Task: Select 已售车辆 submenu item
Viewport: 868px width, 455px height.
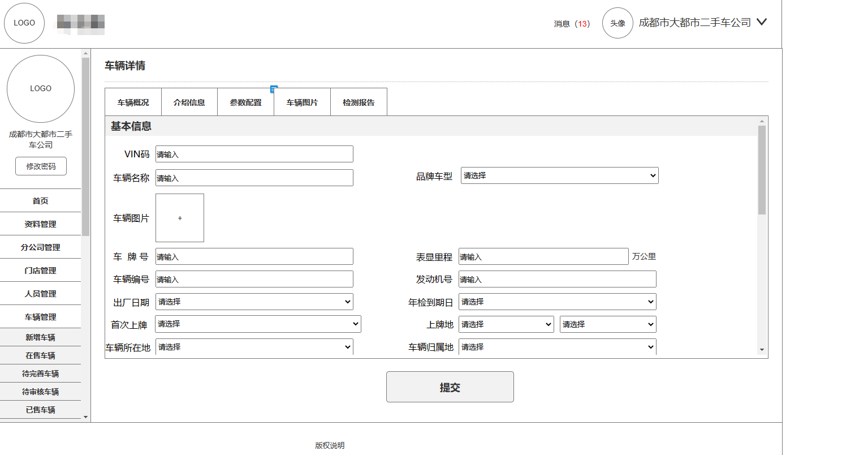Action: pos(41,410)
